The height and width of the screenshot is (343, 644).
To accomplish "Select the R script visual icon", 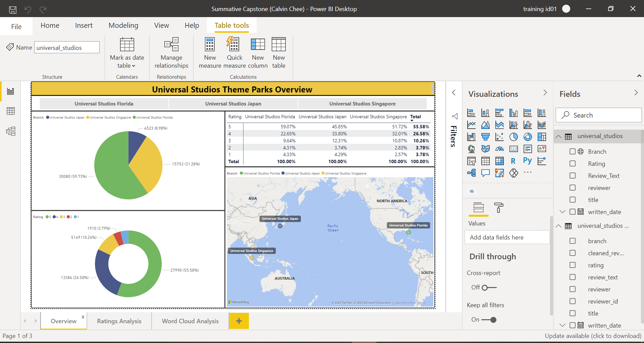I will pyautogui.click(x=513, y=161).
